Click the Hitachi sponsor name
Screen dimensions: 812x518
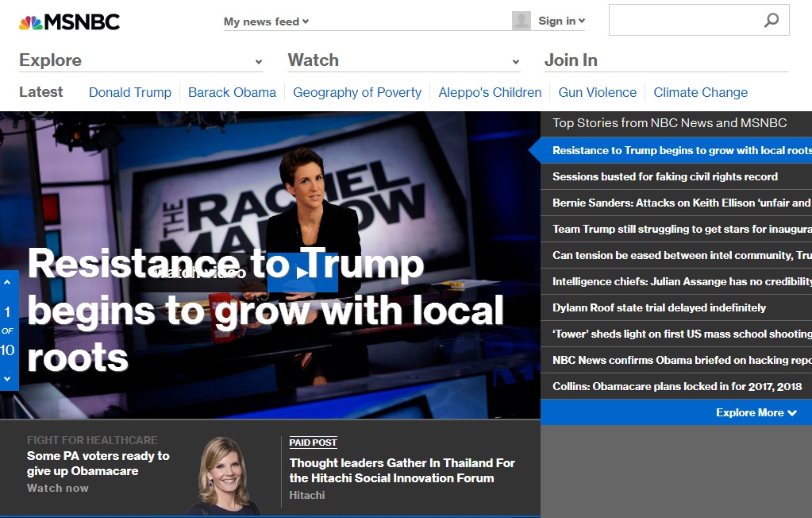pos(307,495)
